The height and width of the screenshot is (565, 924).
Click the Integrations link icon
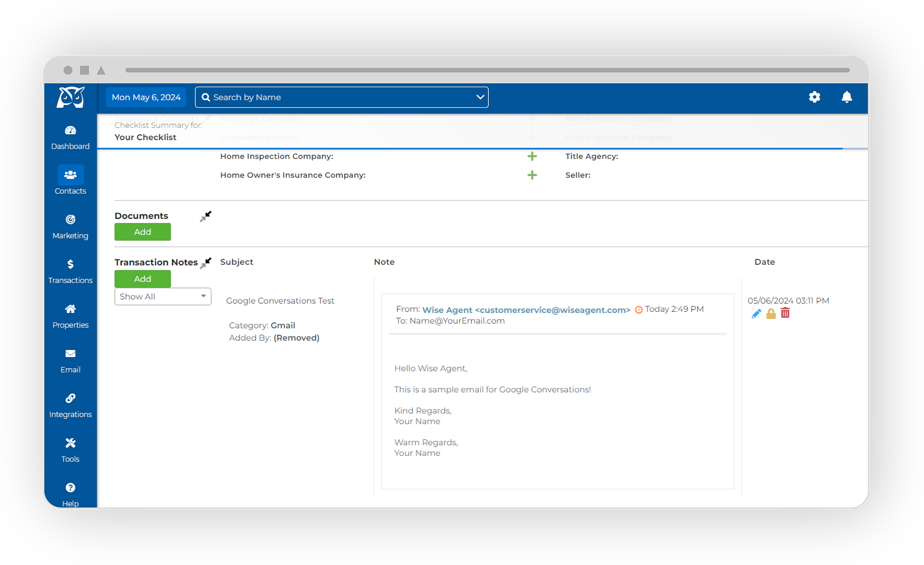[70, 398]
